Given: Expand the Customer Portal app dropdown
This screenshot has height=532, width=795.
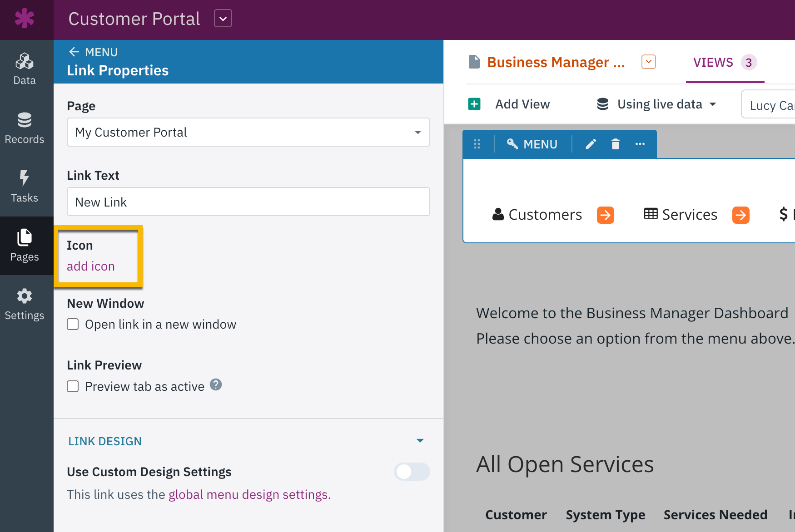Looking at the screenshot, I should pyautogui.click(x=223, y=19).
